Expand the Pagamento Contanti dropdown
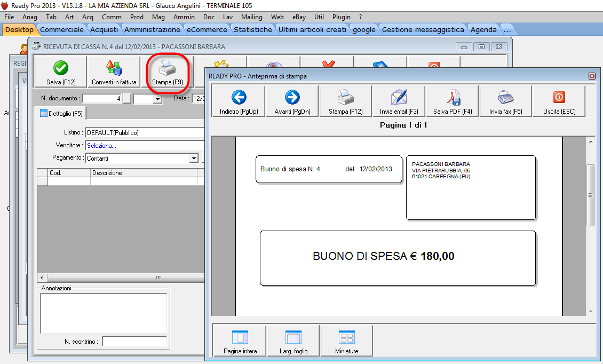 [194, 158]
